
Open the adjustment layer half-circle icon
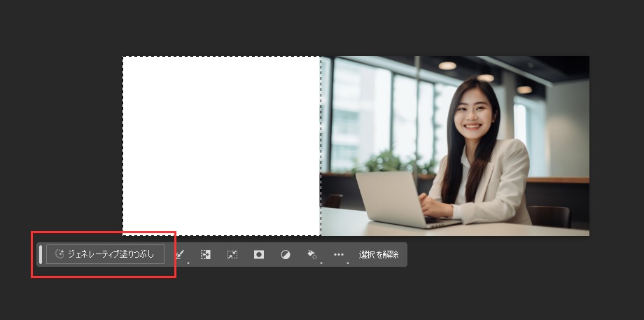click(x=286, y=255)
